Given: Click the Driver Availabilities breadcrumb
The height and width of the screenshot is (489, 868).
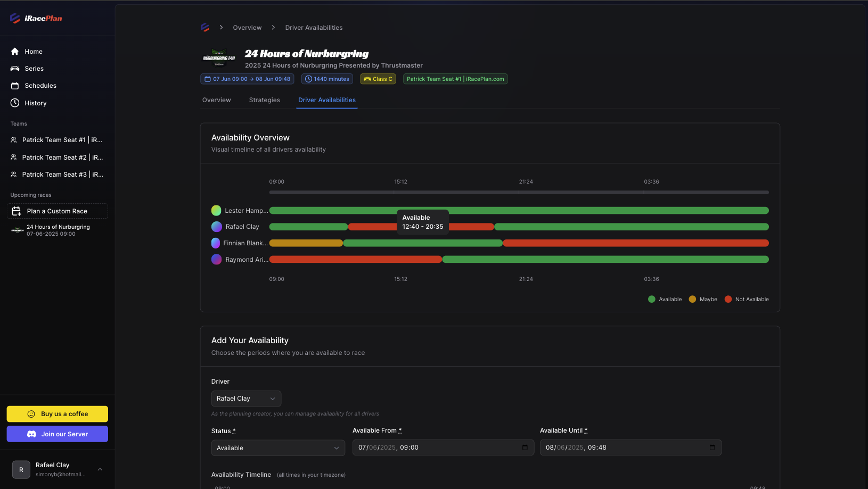Looking at the screenshot, I should (x=314, y=27).
